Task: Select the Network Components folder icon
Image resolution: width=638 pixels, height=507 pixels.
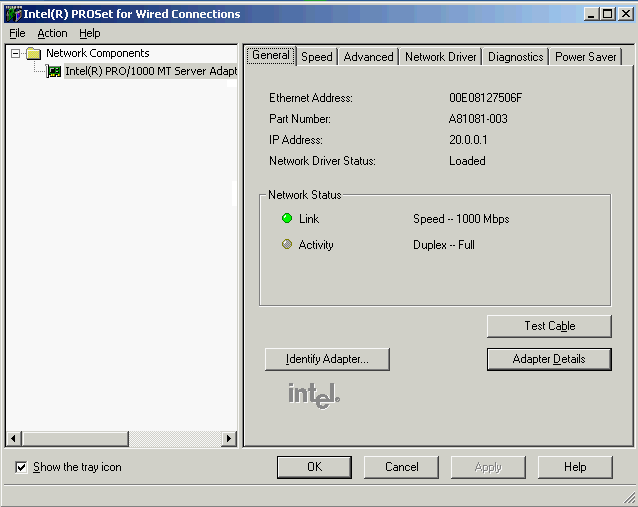Action: 33,53
